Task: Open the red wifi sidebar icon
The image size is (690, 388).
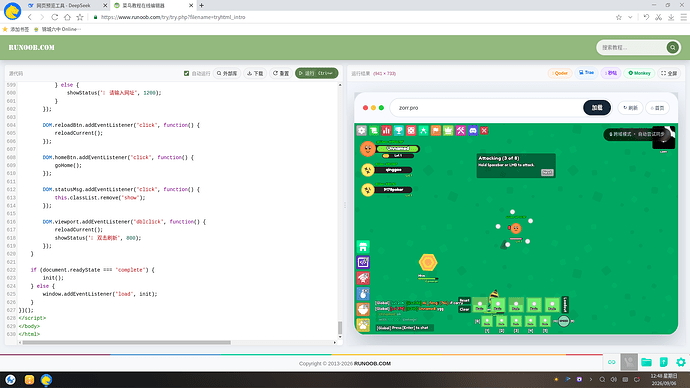Action: (x=363, y=278)
